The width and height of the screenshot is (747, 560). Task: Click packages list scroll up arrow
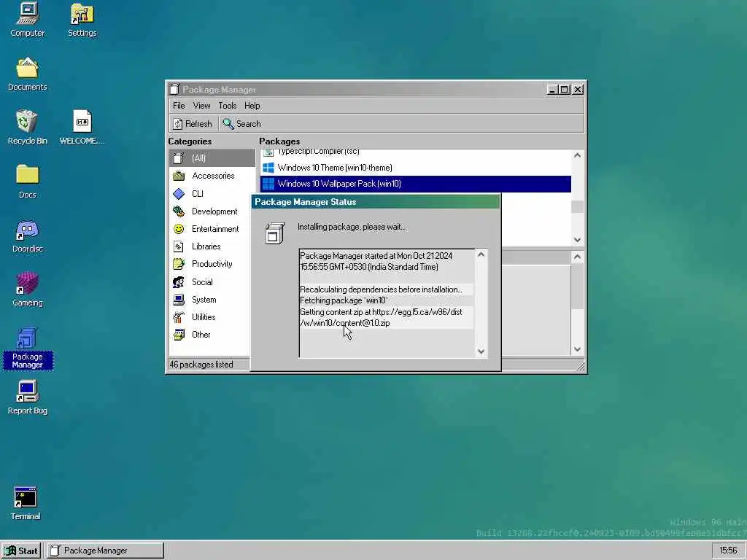pyautogui.click(x=578, y=155)
